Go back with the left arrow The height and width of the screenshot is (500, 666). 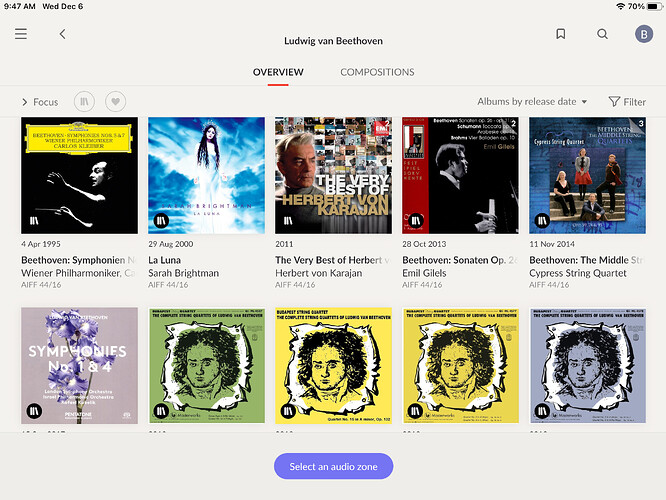point(62,34)
